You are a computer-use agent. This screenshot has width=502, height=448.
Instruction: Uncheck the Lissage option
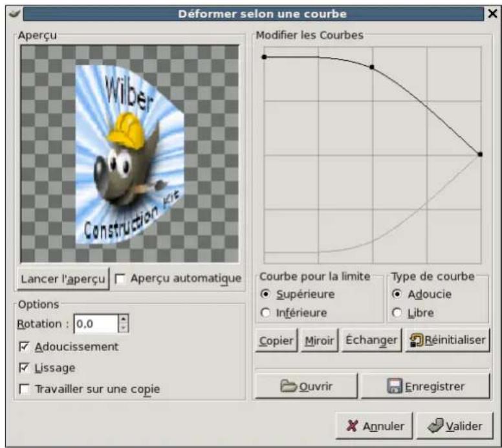tap(25, 368)
